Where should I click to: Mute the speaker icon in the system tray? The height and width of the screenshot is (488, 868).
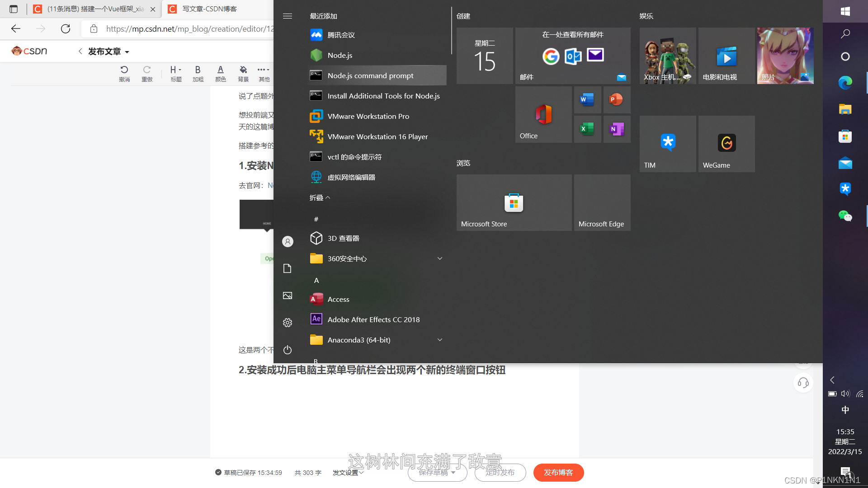tap(845, 394)
